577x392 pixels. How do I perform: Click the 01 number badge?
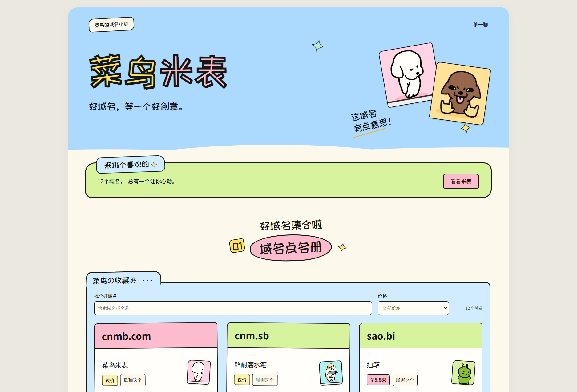(x=237, y=246)
